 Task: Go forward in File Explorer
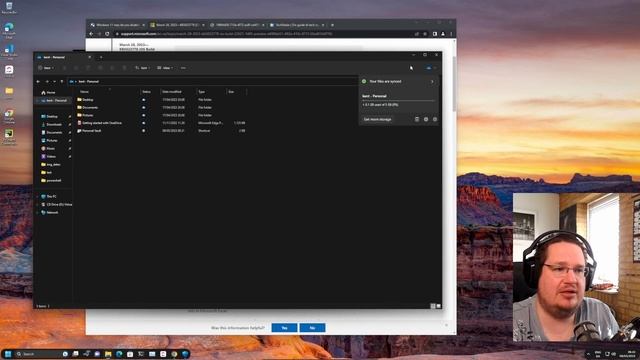47,82
